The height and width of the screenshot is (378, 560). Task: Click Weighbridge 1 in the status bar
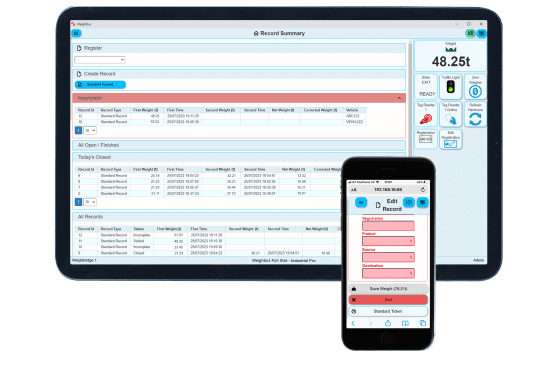coord(84,260)
